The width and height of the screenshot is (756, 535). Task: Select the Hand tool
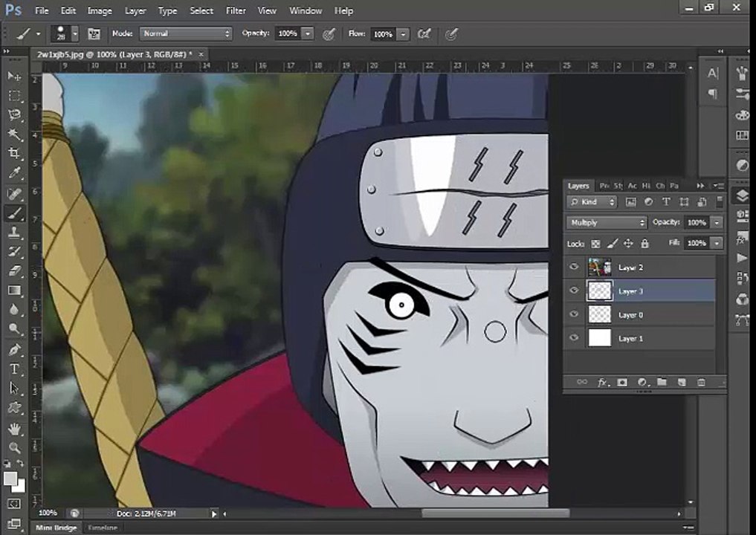(x=14, y=429)
